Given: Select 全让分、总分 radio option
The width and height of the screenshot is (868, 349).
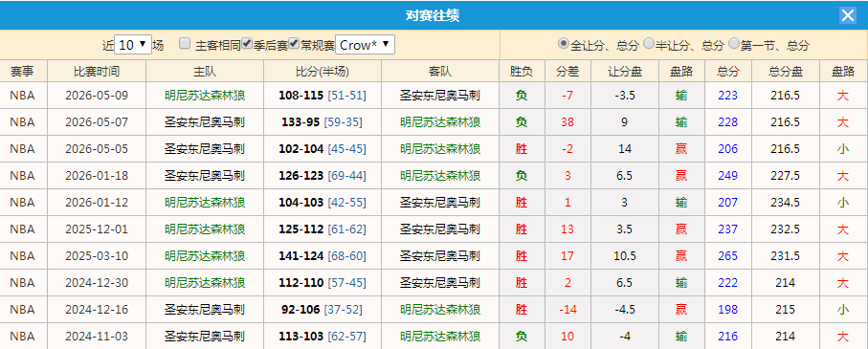Looking at the screenshot, I should [564, 43].
